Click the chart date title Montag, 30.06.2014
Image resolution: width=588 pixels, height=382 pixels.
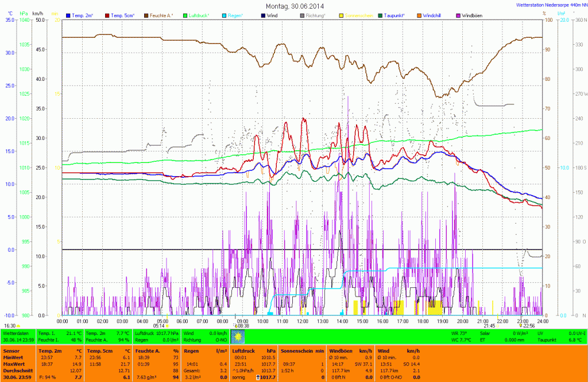(x=295, y=6)
